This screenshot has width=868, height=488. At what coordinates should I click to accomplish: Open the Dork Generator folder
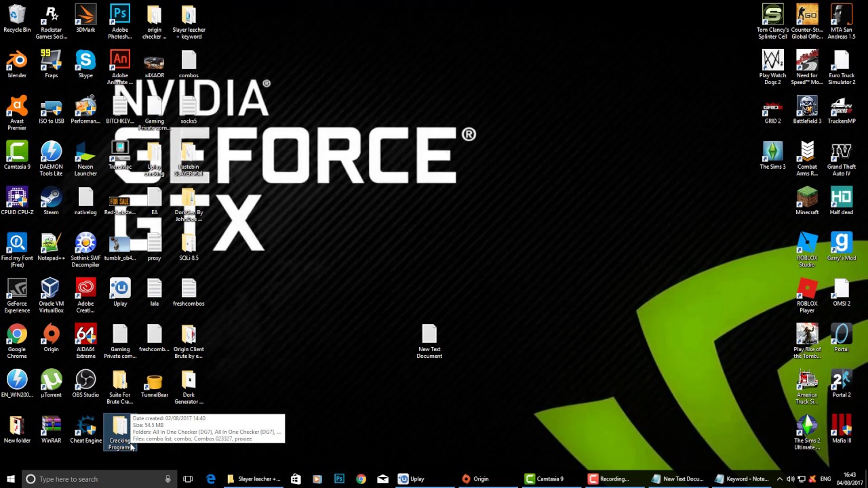[189, 387]
